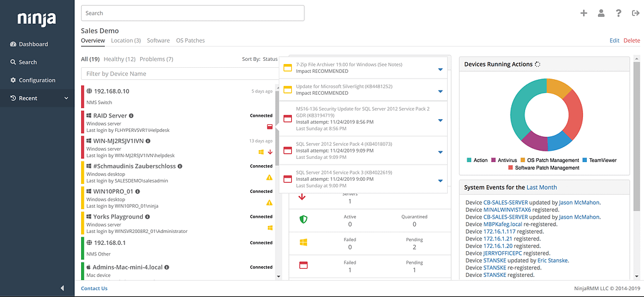The height and width of the screenshot is (297, 644).
Task: Open the 172.16.1.117 device link
Action: (x=499, y=231)
